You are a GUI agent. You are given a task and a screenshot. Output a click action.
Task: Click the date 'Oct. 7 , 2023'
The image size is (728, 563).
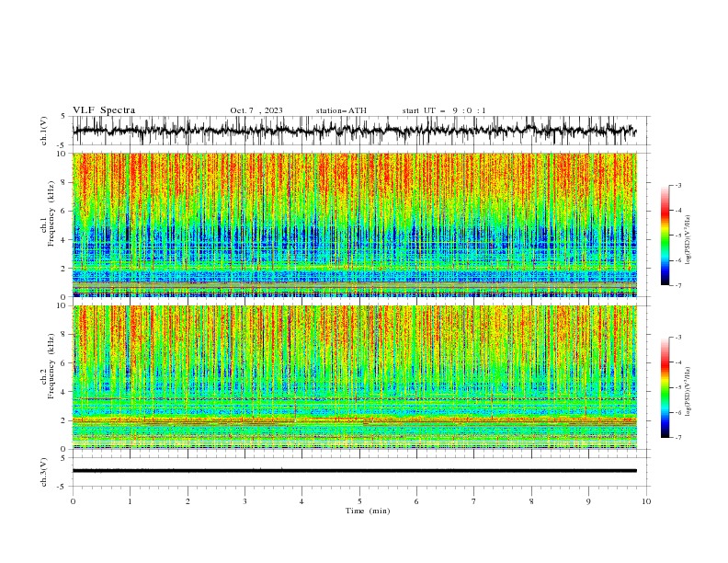[x=256, y=110]
